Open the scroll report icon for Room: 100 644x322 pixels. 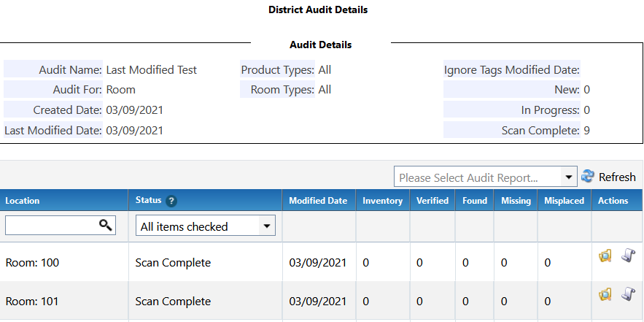(629, 255)
